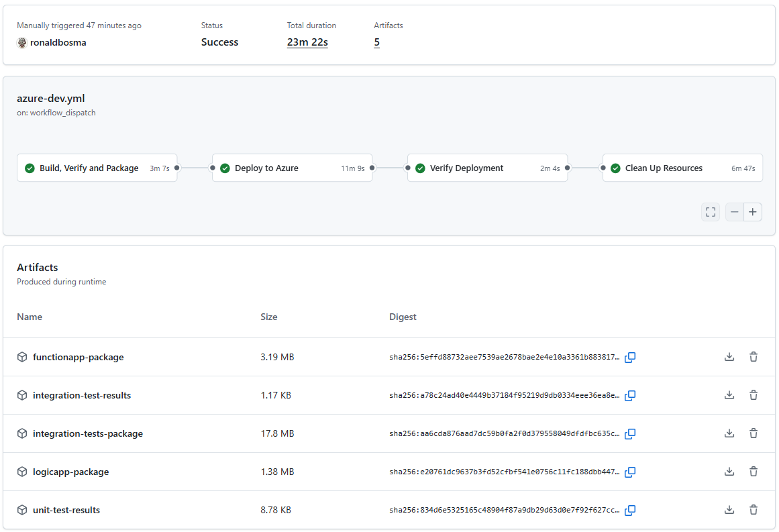
Task: Download the unit-test-results artifact
Action: coord(729,510)
